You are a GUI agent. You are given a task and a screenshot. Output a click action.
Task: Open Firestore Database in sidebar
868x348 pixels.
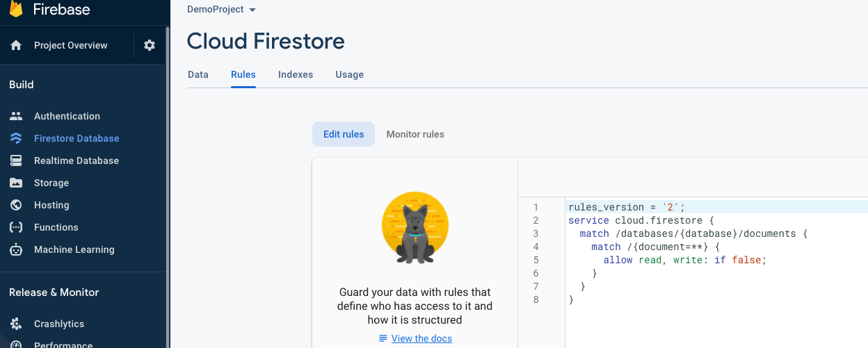tap(77, 138)
